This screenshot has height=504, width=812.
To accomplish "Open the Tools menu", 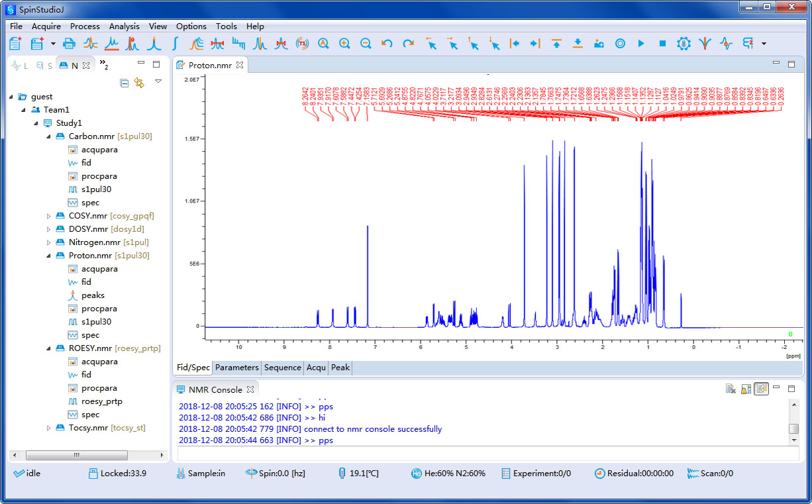I will tap(227, 26).
